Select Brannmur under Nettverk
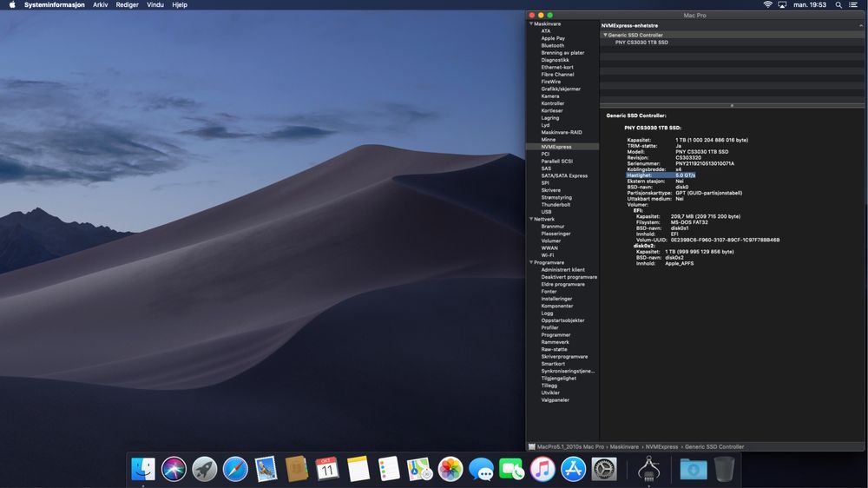This screenshot has width=868, height=488. [x=552, y=226]
